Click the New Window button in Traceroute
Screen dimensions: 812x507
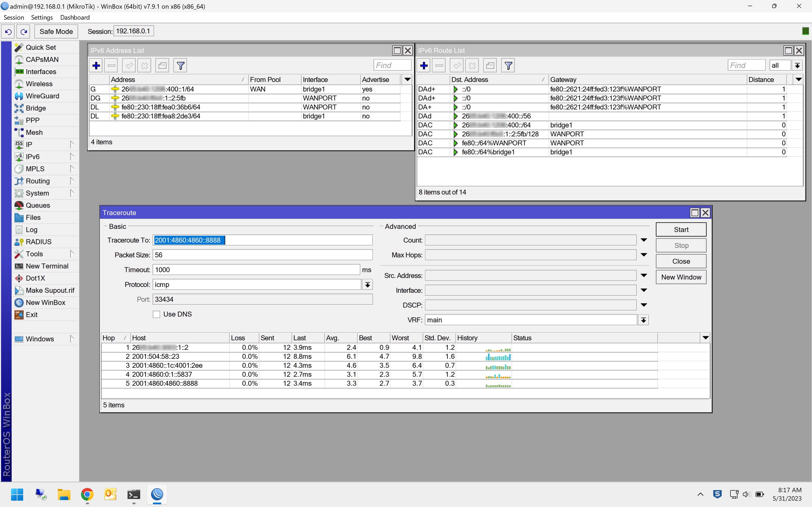click(x=681, y=277)
